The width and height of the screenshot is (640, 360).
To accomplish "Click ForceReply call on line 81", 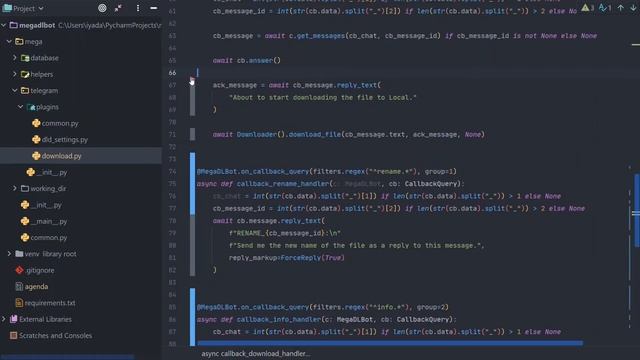I will pos(301,258).
